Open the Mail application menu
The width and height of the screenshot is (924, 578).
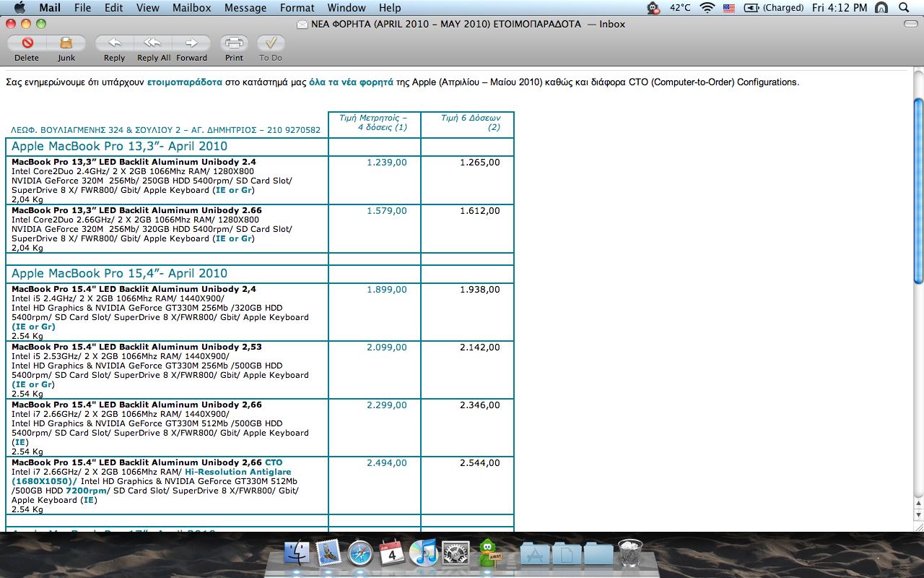pyautogui.click(x=49, y=7)
